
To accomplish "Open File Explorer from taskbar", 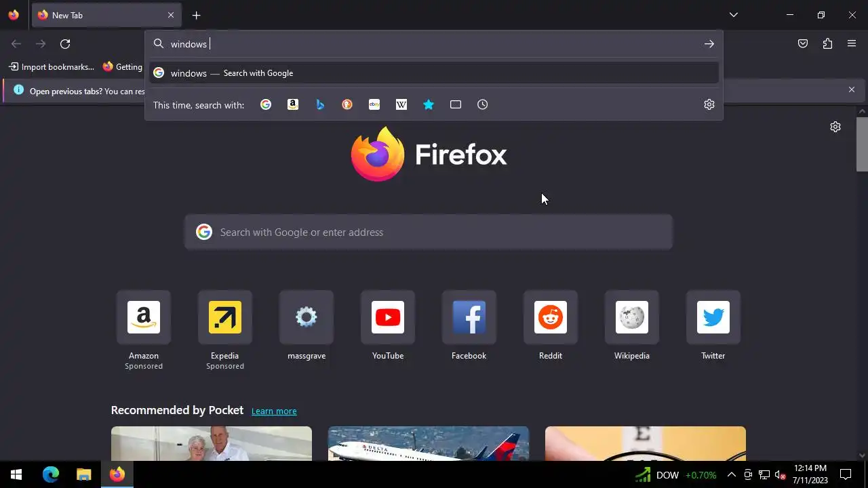I will tap(83, 474).
